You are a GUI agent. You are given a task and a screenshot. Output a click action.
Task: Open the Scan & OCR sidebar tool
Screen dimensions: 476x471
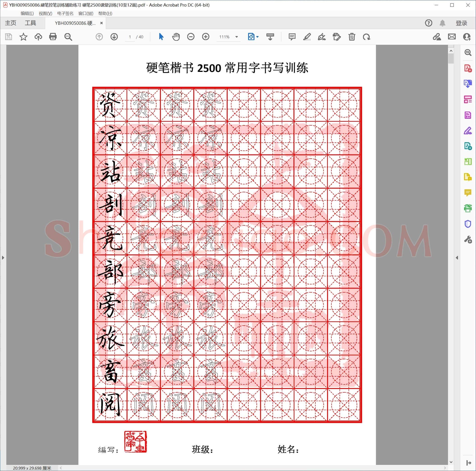click(x=468, y=208)
